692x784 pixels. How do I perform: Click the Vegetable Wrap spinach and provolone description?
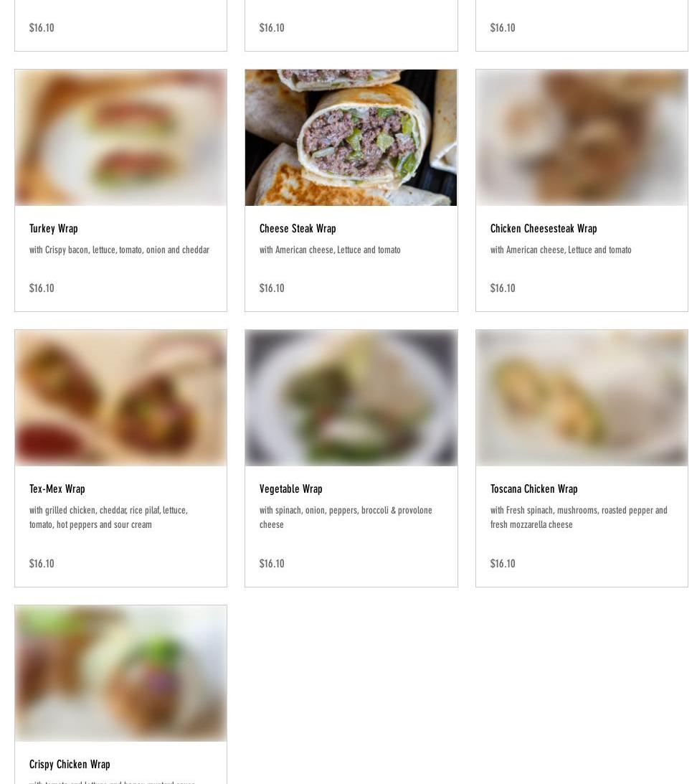[346, 517]
